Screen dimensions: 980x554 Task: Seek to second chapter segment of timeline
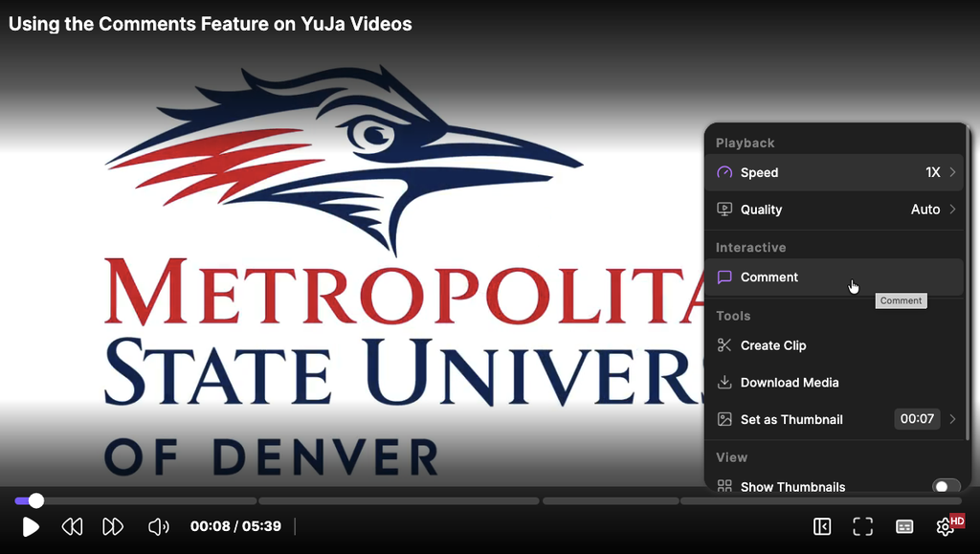pos(399,501)
